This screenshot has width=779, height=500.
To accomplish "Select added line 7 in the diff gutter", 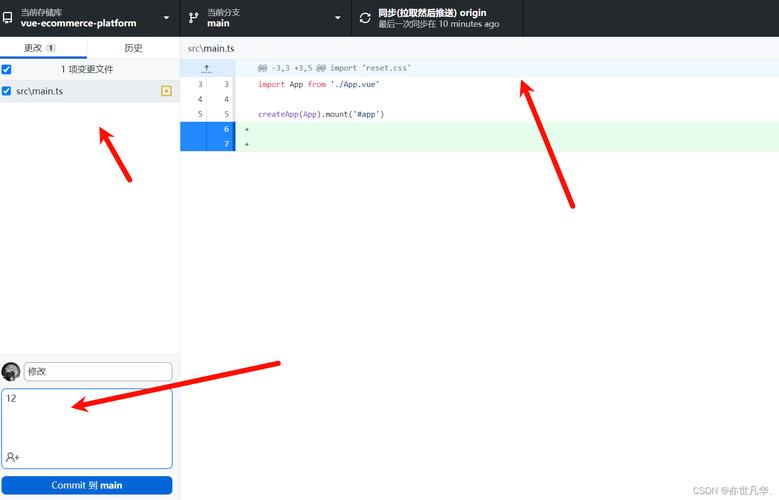I will tap(208, 144).
